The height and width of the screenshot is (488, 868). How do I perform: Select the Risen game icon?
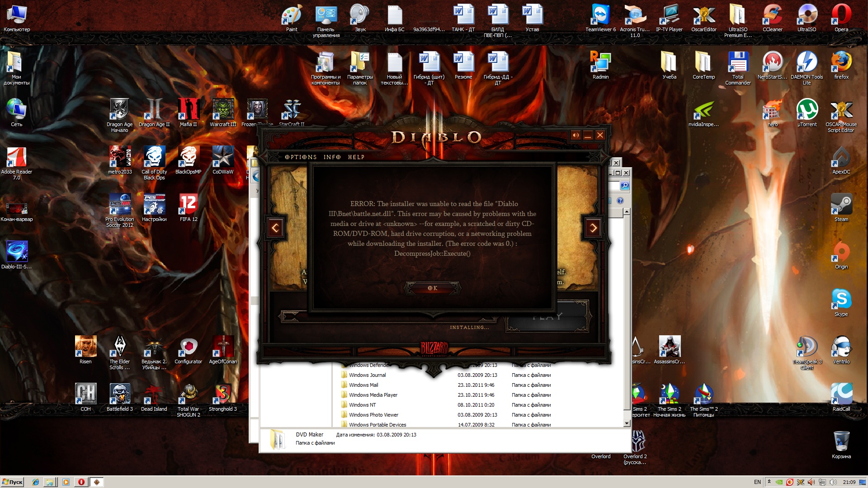(85, 350)
